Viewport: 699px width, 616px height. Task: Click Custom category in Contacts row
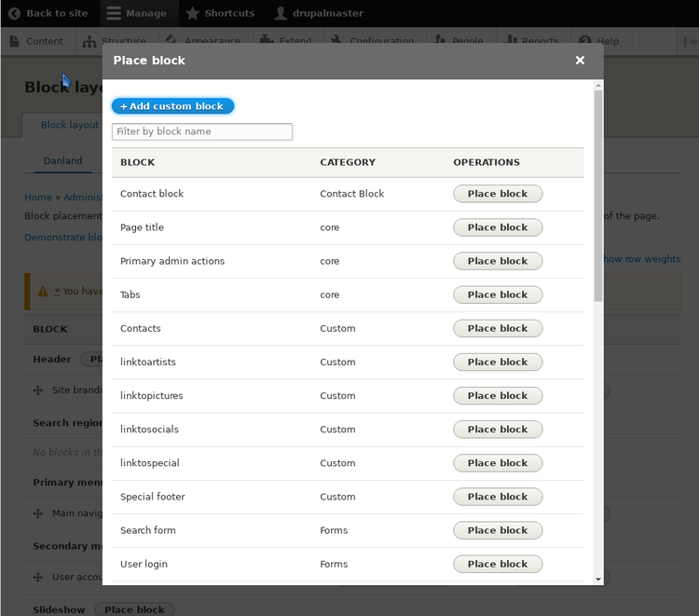coord(337,329)
